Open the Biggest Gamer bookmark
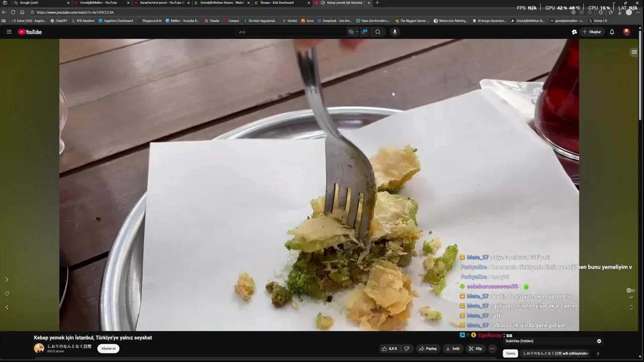644x362 pixels. coord(412,21)
